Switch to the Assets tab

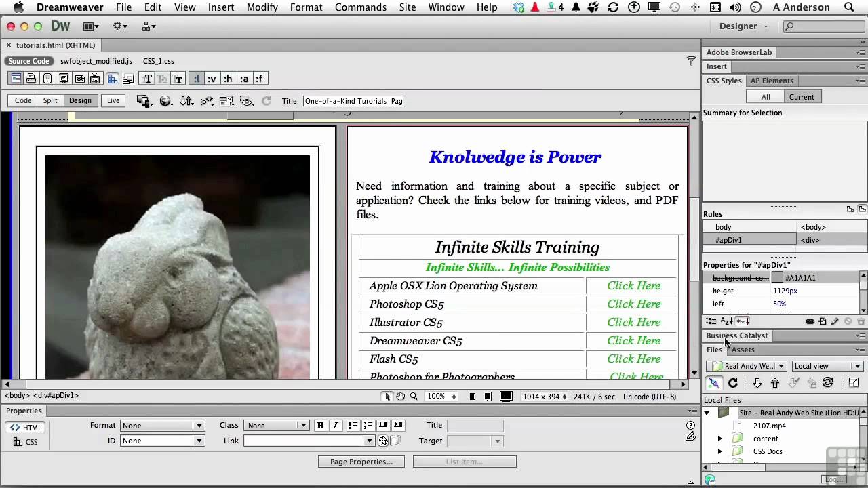(743, 350)
